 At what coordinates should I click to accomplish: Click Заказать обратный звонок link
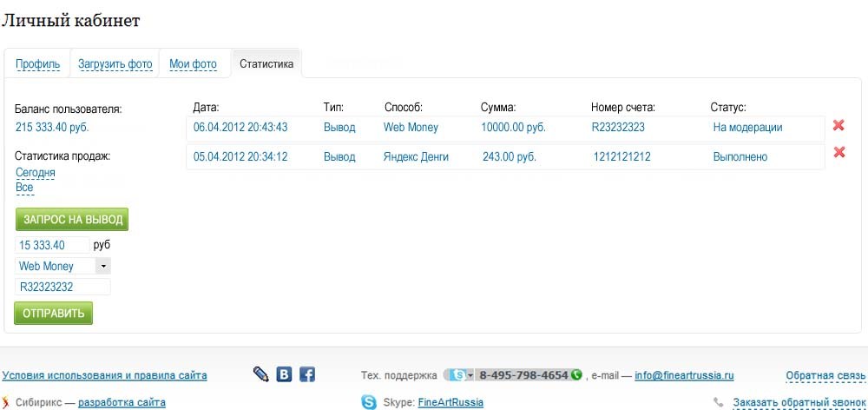[799, 402]
